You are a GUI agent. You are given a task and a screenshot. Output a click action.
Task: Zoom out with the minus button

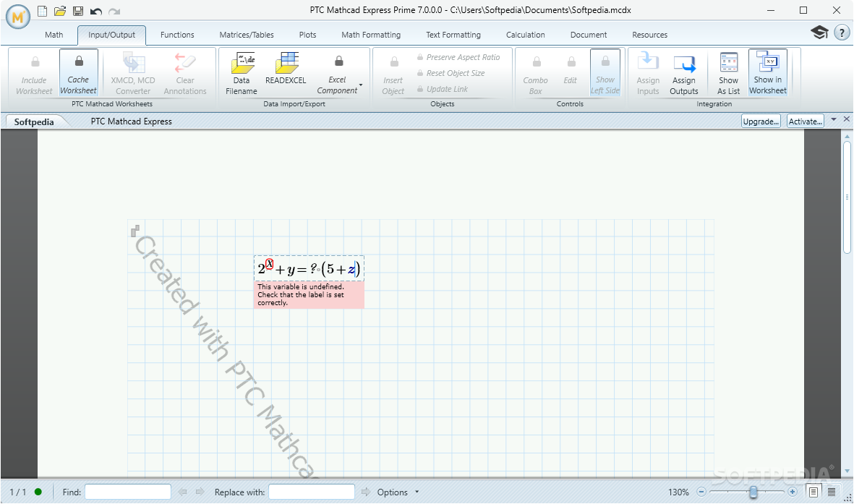pos(701,492)
